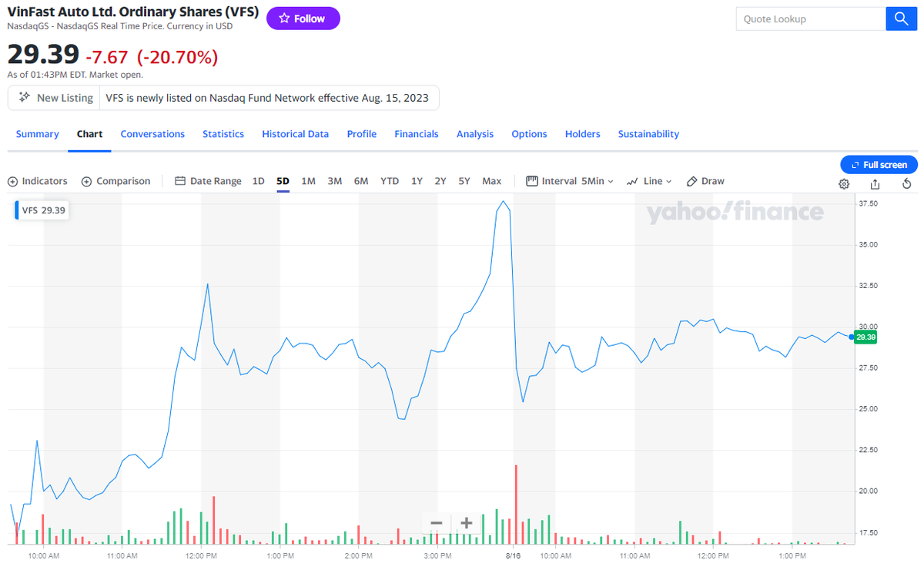Image resolution: width=924 pixels, height=577 pixels.
Task: Click inside the Quote Lookup field
Action: pyautogui.click(x=810, y=18)
